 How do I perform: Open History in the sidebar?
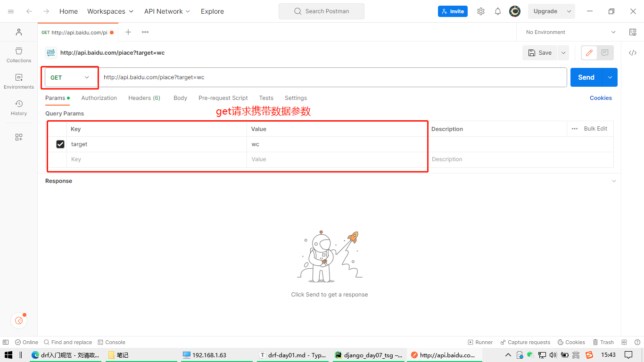19,107
